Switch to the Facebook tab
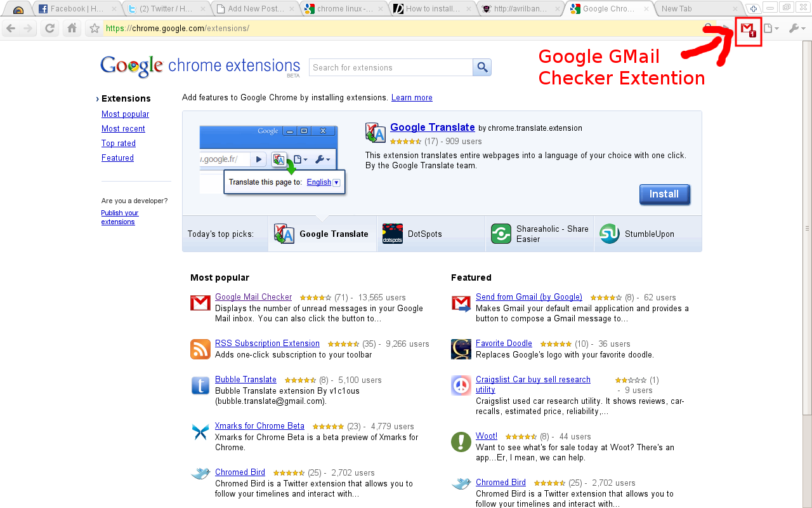This screenshot has width=812, height=508. coord(76,9)
